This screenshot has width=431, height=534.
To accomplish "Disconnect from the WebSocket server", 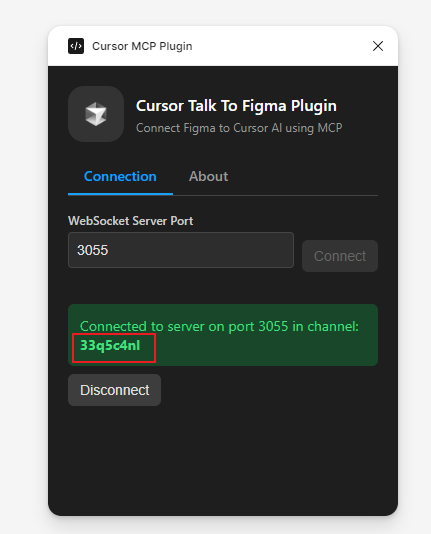I will click(x=114, y=390).
